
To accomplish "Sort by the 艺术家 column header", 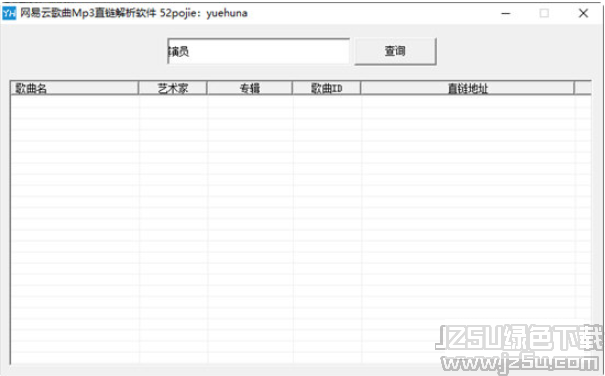I will click(x=172, y=88).
